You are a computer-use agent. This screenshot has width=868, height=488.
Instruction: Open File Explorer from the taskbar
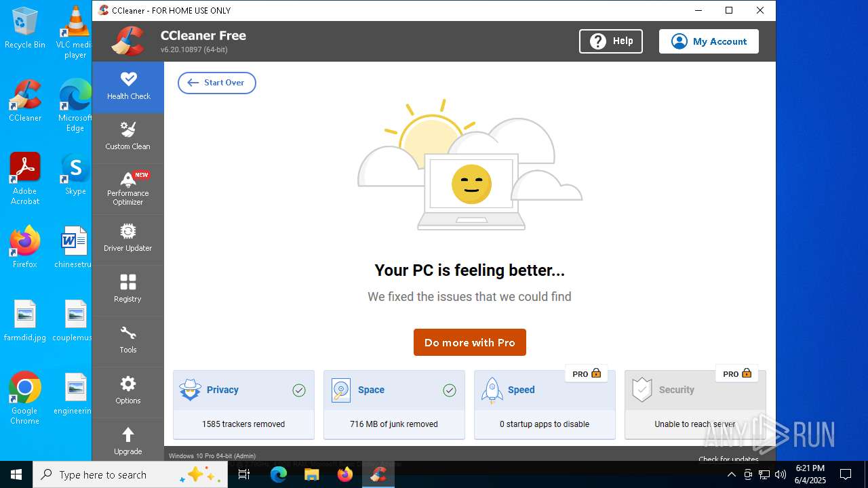click(311, 474)
